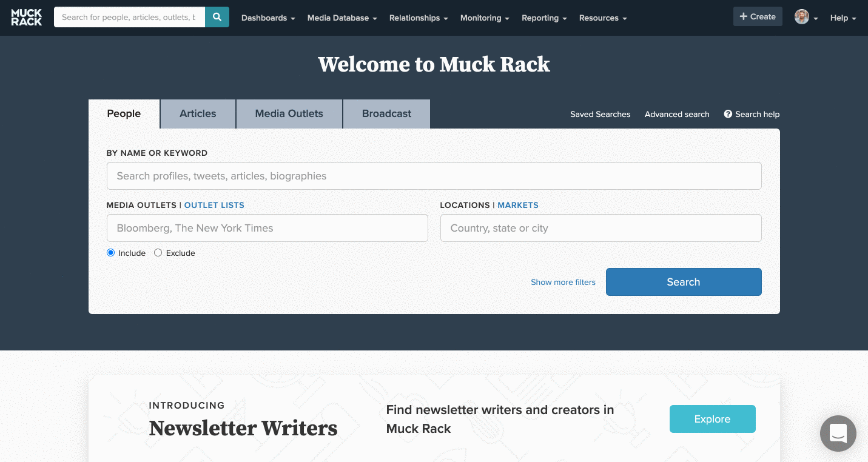Viewport: 868px width, 462px height.
Task: Click the Search help question mark icon
Action: click(728, 114)
